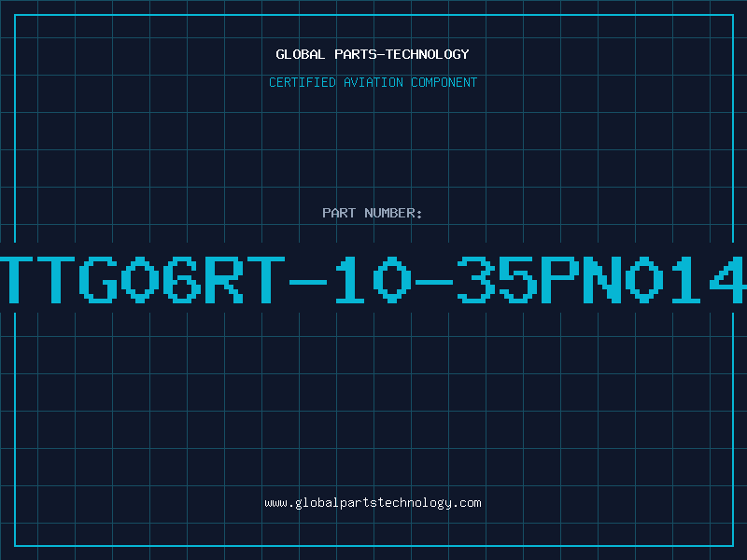This screenshot has height=560, width=747.
Task: Select the 35PN014 segment of part number
Action: click(602, 279)
